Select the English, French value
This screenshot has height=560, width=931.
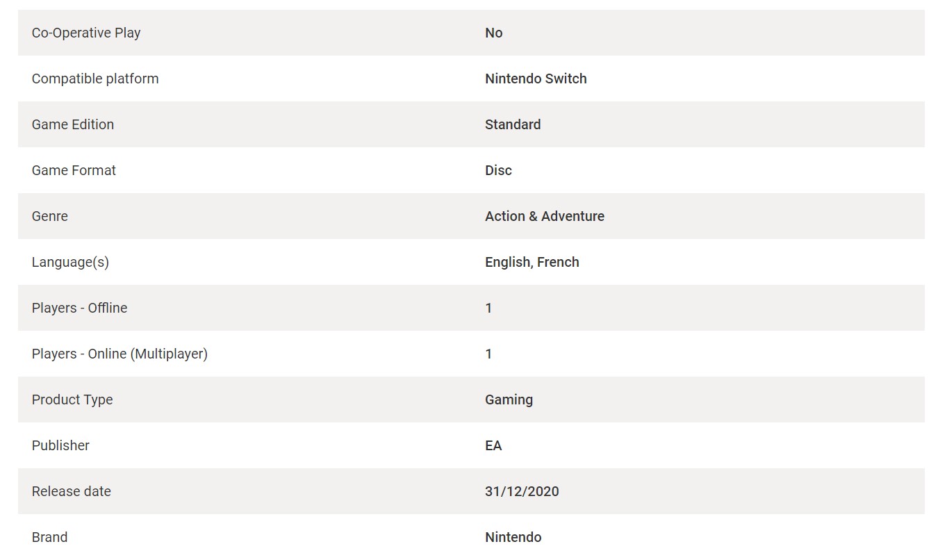[532, 262]
